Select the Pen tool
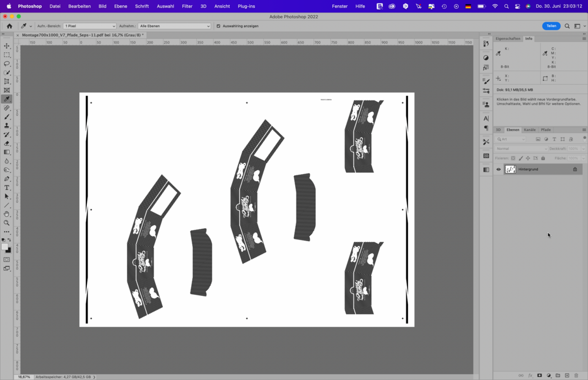This screenshot has width=588, height=380. 6,179
